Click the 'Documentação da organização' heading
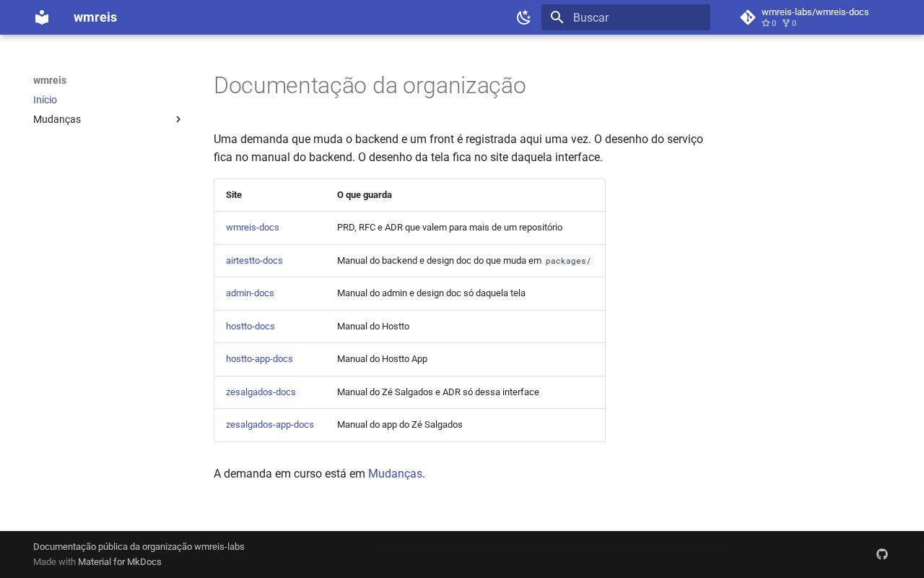924x578 pixels. pyautogui.click(x=370, y=85)
